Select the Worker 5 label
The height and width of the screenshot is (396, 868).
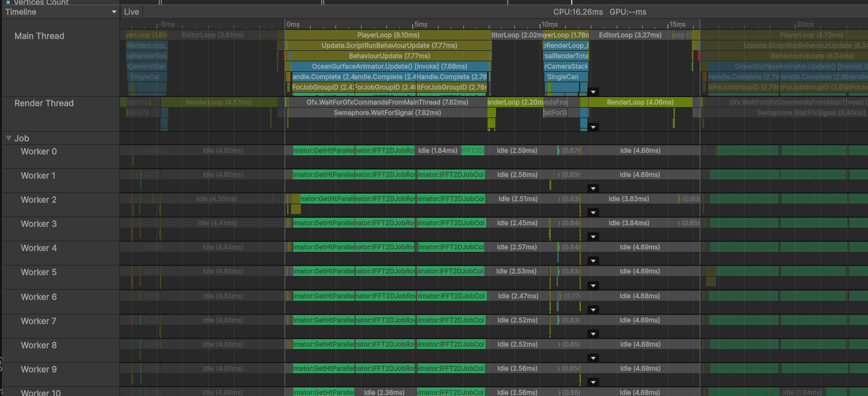[x=39, y=272]
